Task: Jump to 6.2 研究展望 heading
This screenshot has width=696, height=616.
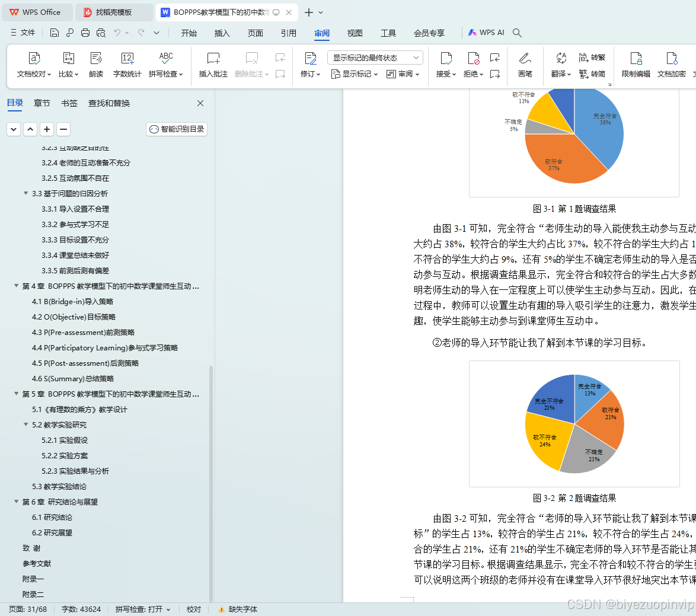Action: click(x=52, y=532)
